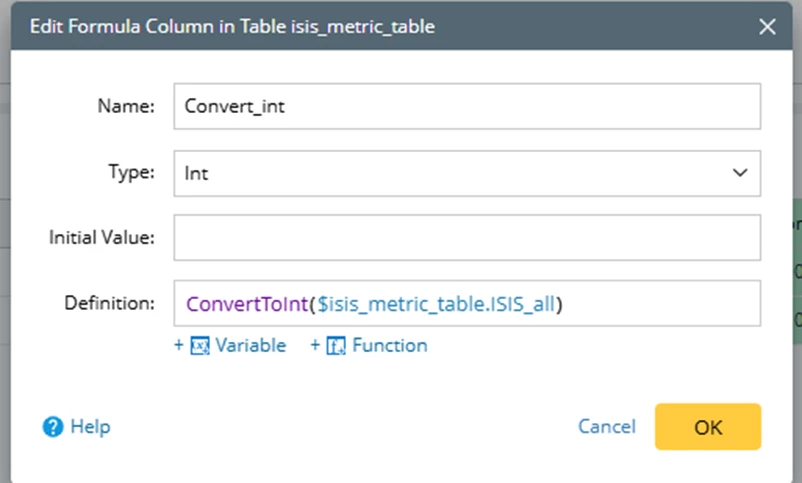Add a variable using the Variable link
Screen dimensions: 802x483
click(x=250, y=346)
